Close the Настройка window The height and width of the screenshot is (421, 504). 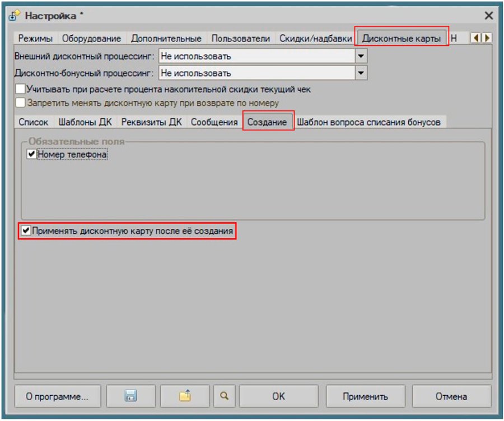point(488,16)
